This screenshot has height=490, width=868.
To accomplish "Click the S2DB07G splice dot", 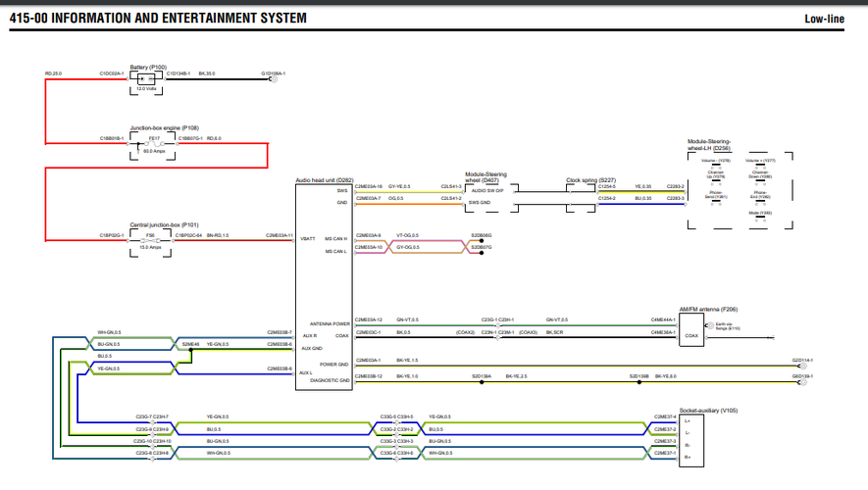I will [482, 253].
